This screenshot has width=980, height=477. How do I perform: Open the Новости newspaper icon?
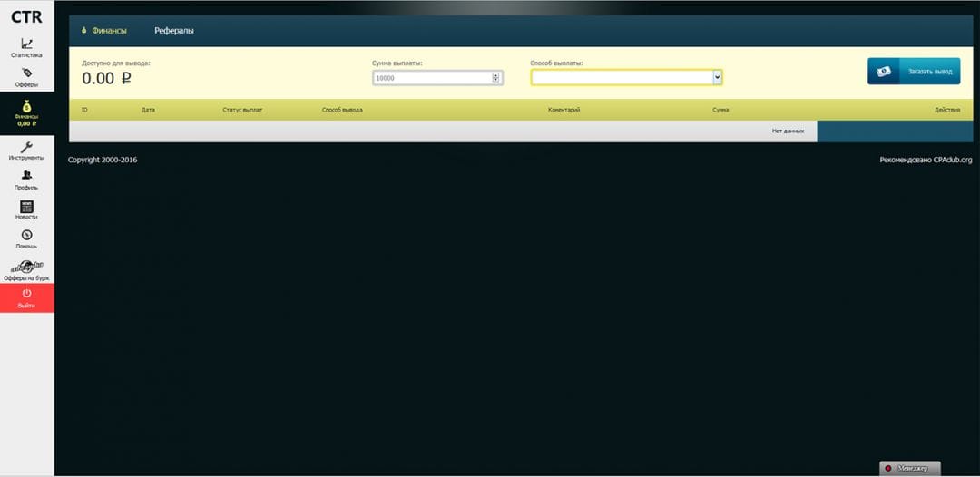pyautogui.click(x=26, y=206)
